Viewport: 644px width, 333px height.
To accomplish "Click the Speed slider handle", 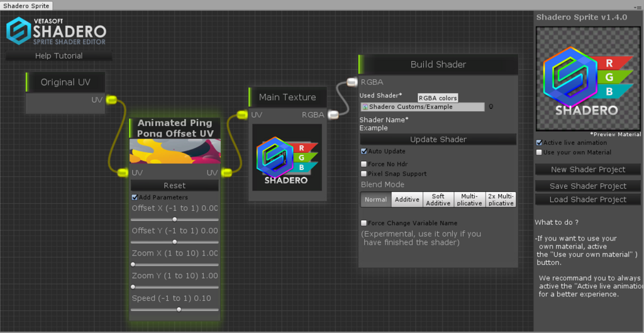I will pyautogui.click(x=179, y=309).
